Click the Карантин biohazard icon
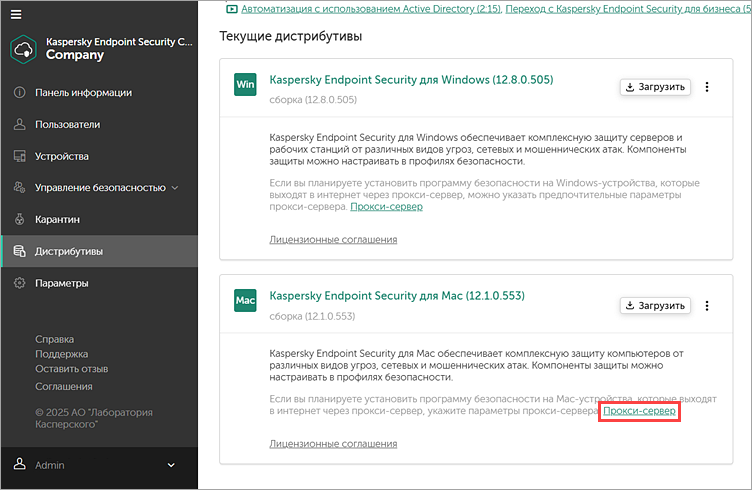752x490 pixels. (19, 219)
